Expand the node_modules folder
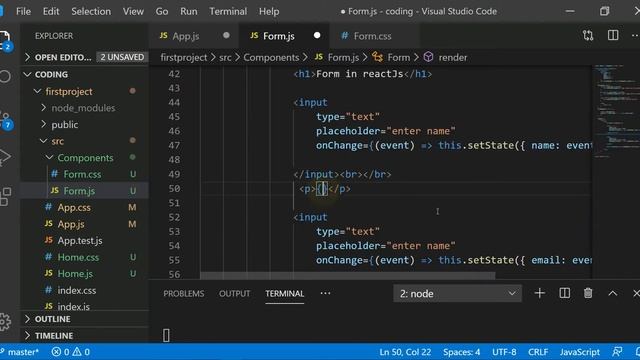This screenshot has height=360, width=640. point(83,108)
